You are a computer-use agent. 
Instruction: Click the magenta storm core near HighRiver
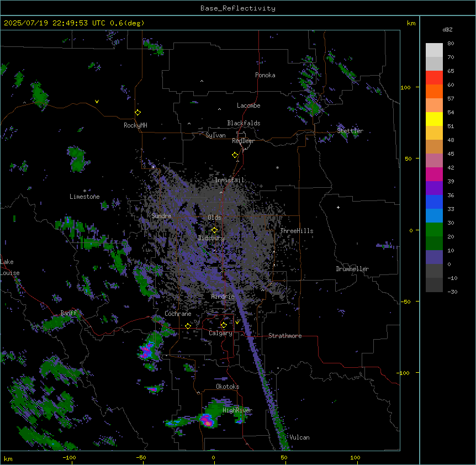click(x=207, y=421)
